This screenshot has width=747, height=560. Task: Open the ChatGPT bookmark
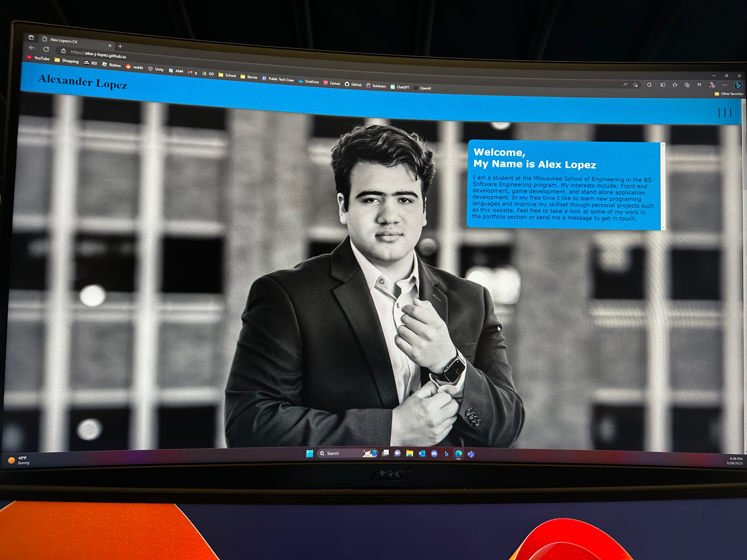click(400, 87)
